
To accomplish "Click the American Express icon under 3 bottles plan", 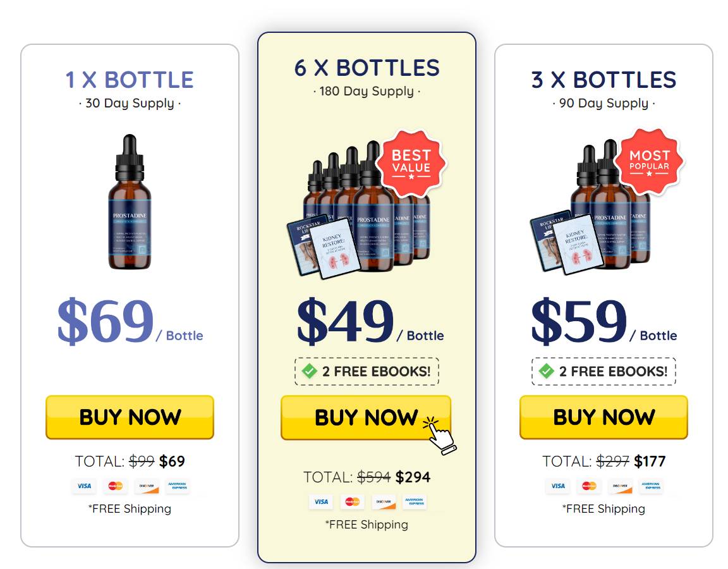I will coord(651,486).
